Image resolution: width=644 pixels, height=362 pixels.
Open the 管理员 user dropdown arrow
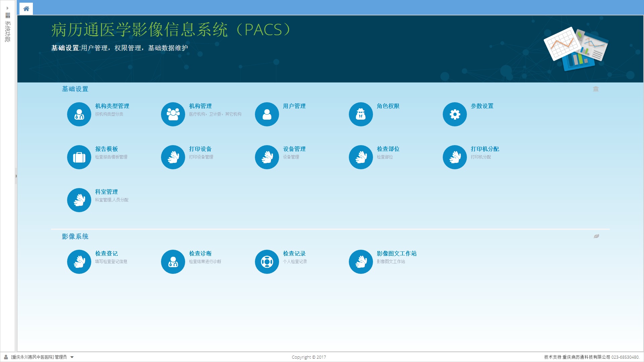click(x=72, y=357)
